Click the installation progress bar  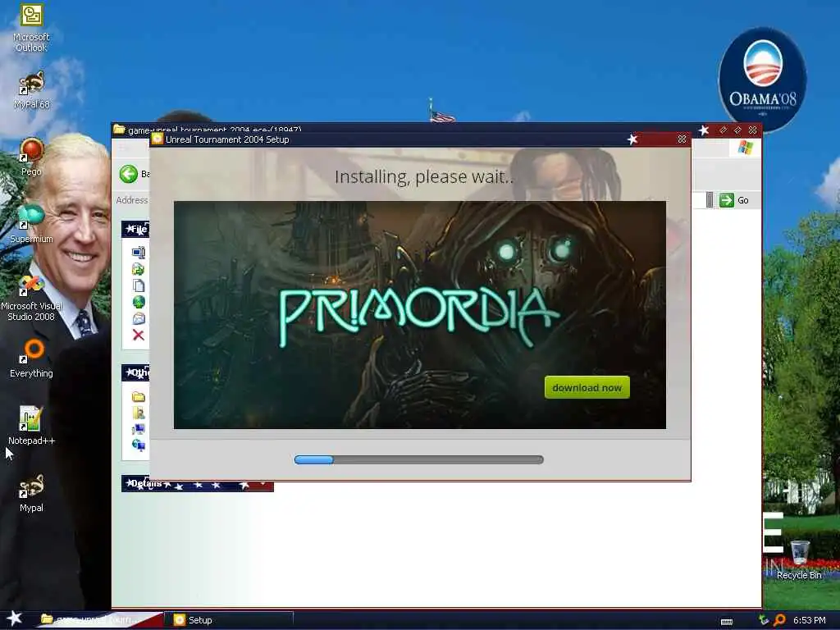419,459
